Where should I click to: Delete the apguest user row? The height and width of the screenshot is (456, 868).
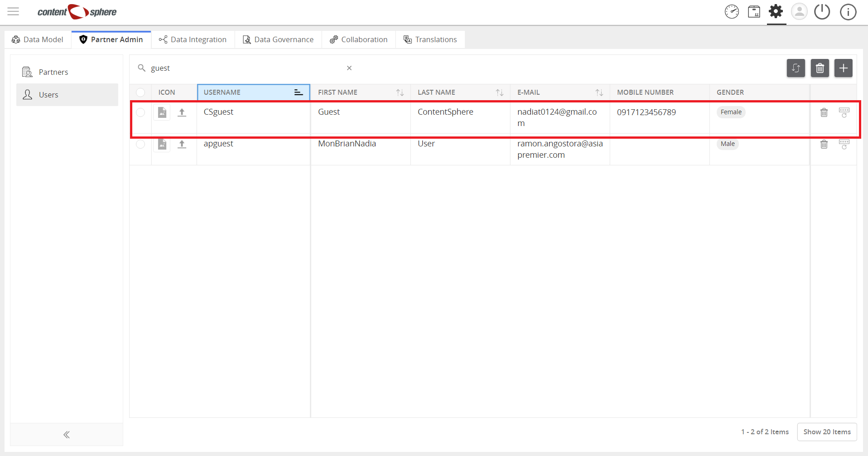click(824, 144)
